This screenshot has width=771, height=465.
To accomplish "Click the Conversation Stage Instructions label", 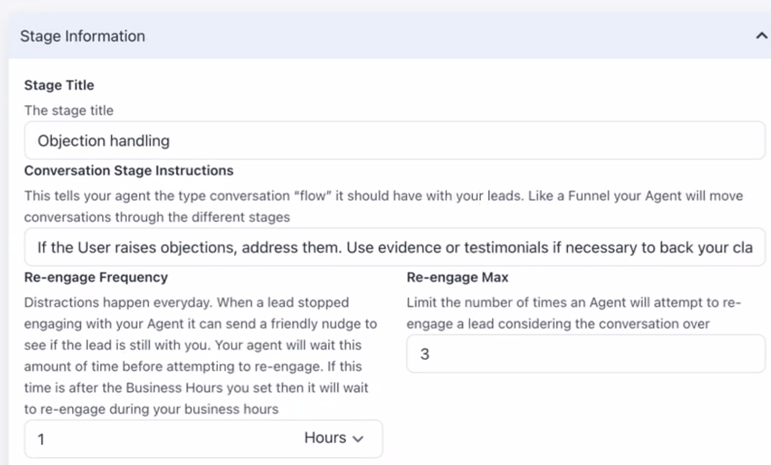I will point(128,171).
